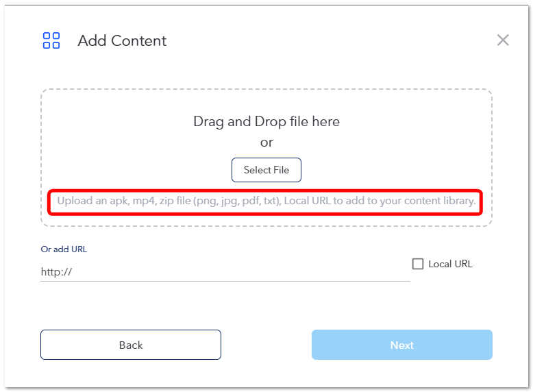Click the upload file types hint text
533x392 pixels.
(x=266, y=201)
